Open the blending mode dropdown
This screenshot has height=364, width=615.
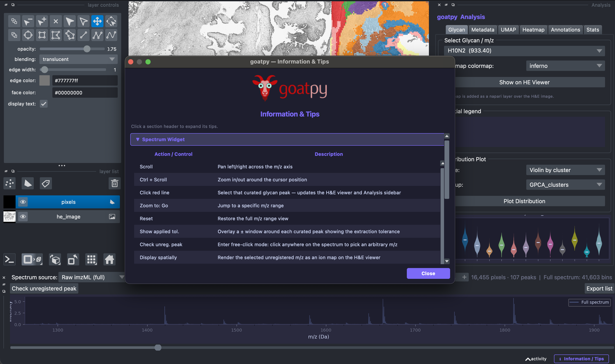[x=78, y=59]
